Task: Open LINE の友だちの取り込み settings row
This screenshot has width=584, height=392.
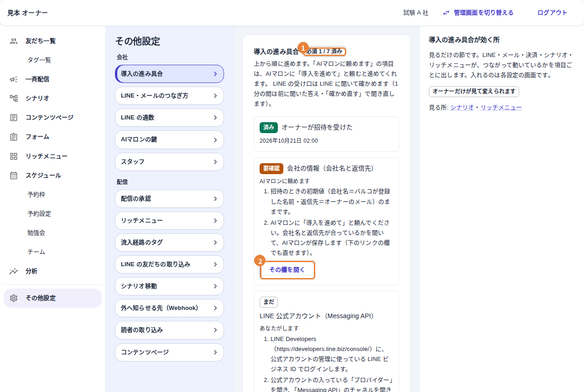Action: (169, 264)
